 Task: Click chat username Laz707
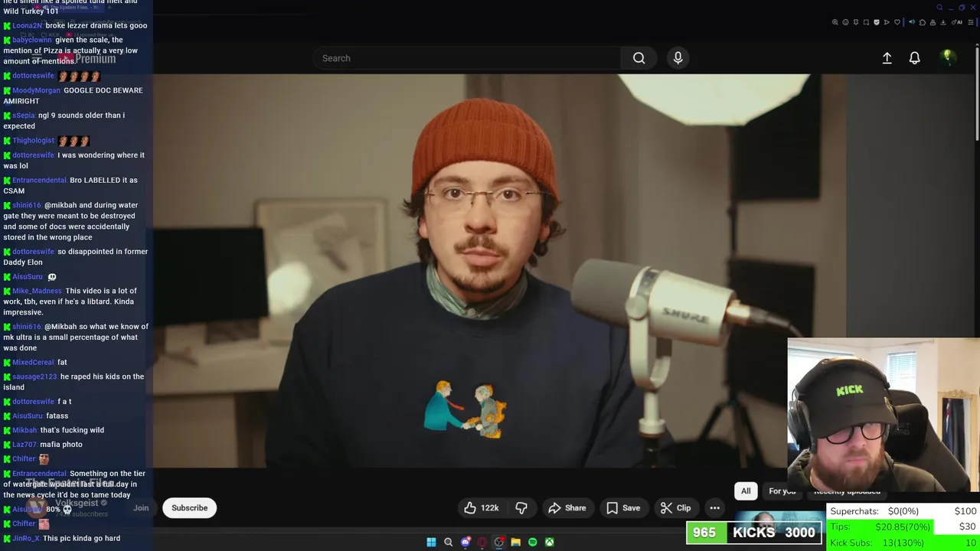click(x=24, y=445)
